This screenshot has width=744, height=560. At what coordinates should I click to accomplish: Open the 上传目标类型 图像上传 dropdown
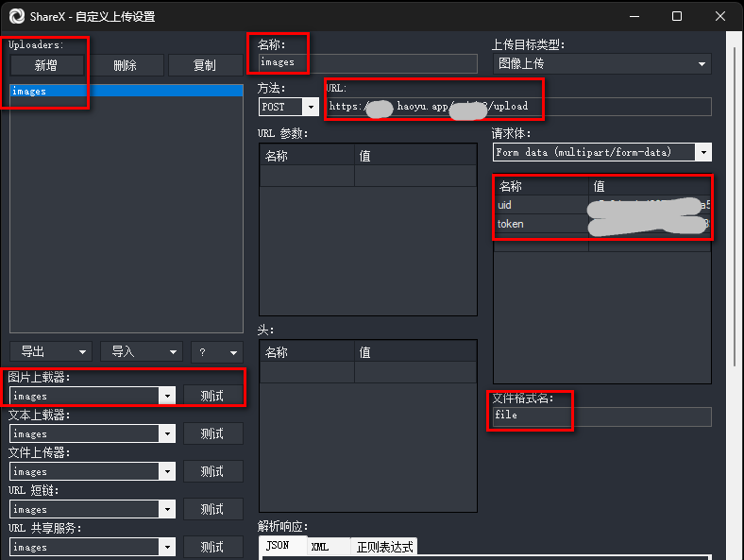[x=602, y=63]
